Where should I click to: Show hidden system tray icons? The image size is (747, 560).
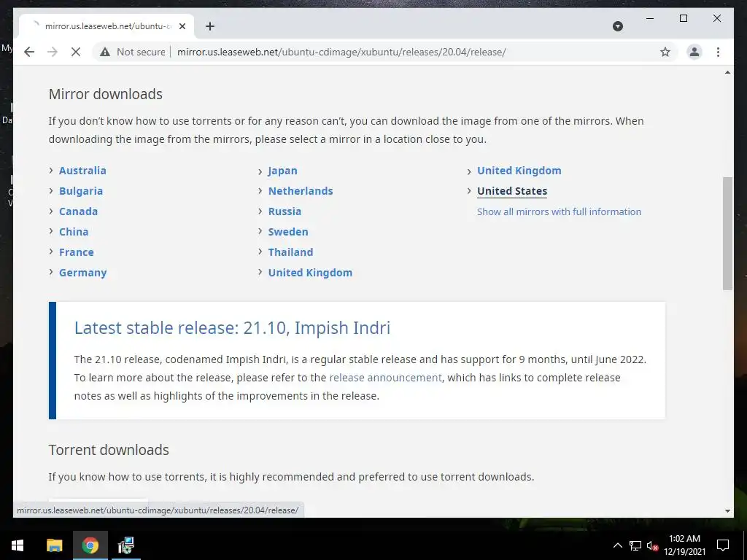tap(617, 545)
